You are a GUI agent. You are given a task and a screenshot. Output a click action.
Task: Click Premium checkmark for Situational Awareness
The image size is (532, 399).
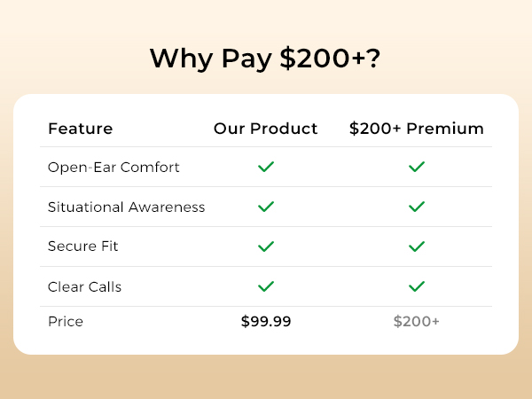point(417,207)
